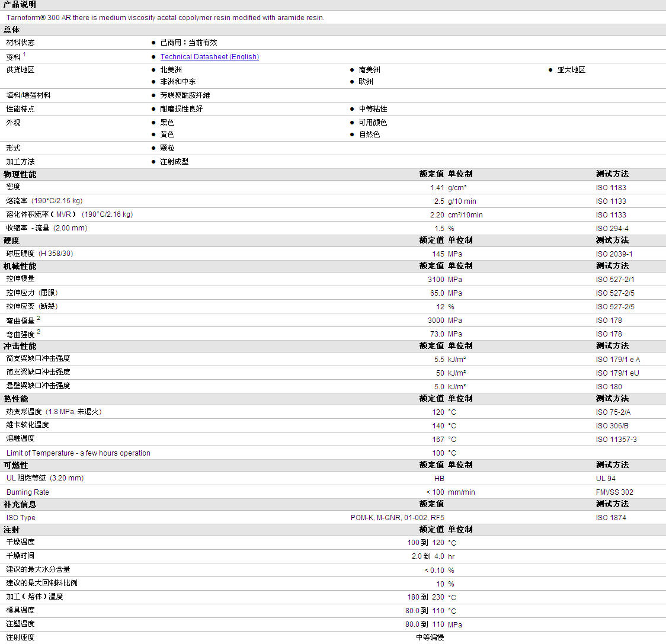The height and width of the screenshot is (644, 666).
Task: Select the '干燥温度' row label
Action: tap(20, 542)
